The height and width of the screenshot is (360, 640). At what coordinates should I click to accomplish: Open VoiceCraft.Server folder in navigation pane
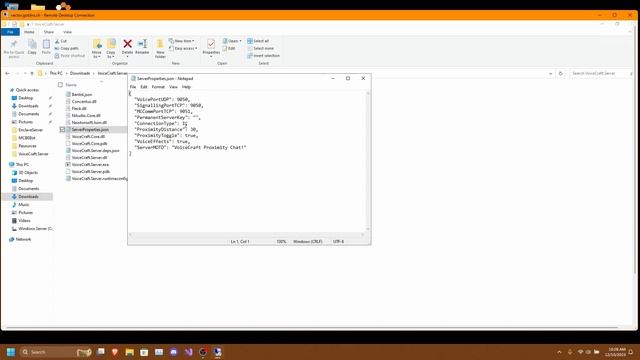(x=33, y=154)
